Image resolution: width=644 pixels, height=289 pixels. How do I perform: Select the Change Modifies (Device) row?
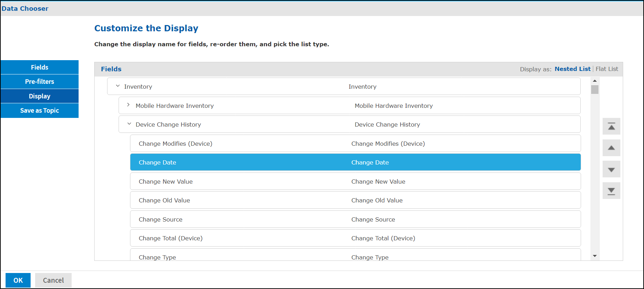[x=355, y=144]
